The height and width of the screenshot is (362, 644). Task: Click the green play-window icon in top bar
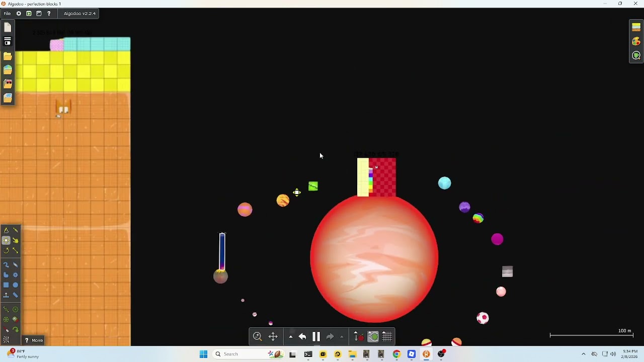[x=29, y=14]
